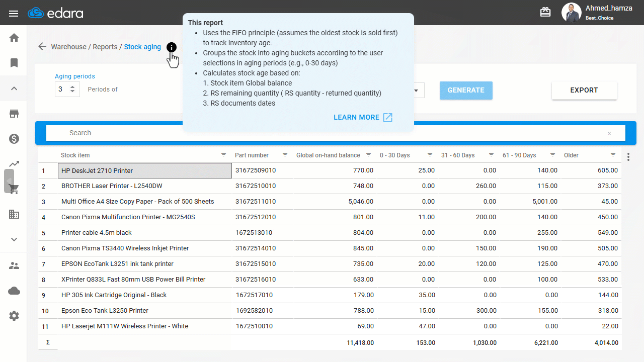
Task: Select the BROTHER Laser Printer - L2540DW row
Action: tap(330, 186)
